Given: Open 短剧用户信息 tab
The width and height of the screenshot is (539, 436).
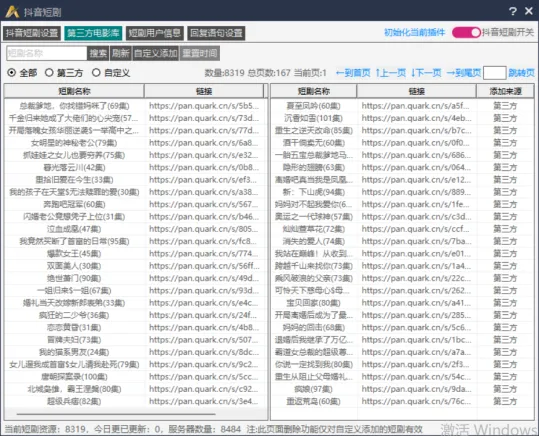Looking at the screenshot, I should click(155, 33).
